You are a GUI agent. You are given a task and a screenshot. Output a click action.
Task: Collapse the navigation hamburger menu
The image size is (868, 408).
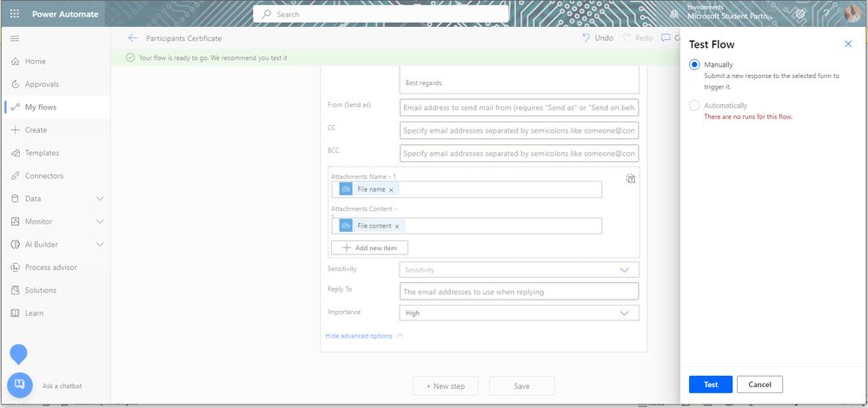[x=15, y=38]
